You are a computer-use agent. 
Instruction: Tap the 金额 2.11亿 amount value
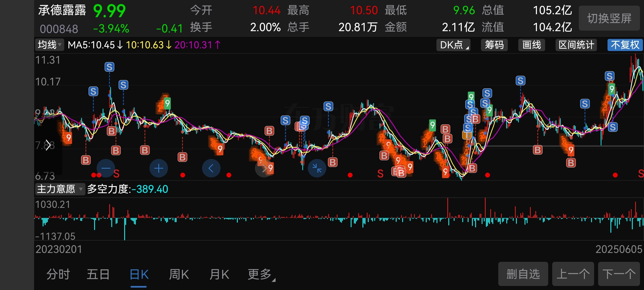[458, 27]
